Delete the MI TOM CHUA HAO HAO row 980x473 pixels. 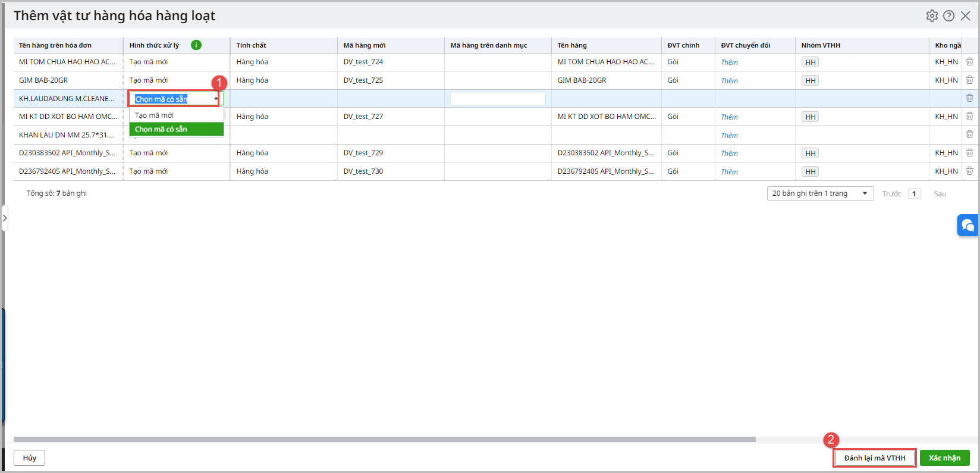pos(969,62)
